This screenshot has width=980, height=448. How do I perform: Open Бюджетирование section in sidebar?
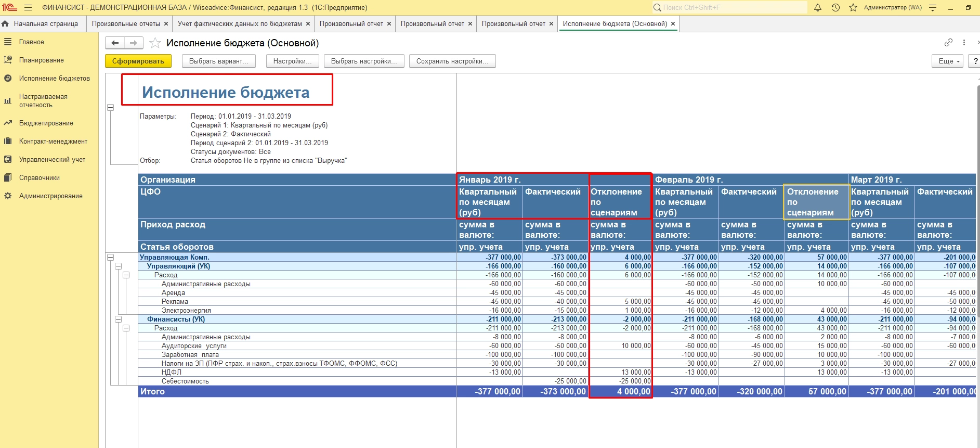click(x=46, y=123)
